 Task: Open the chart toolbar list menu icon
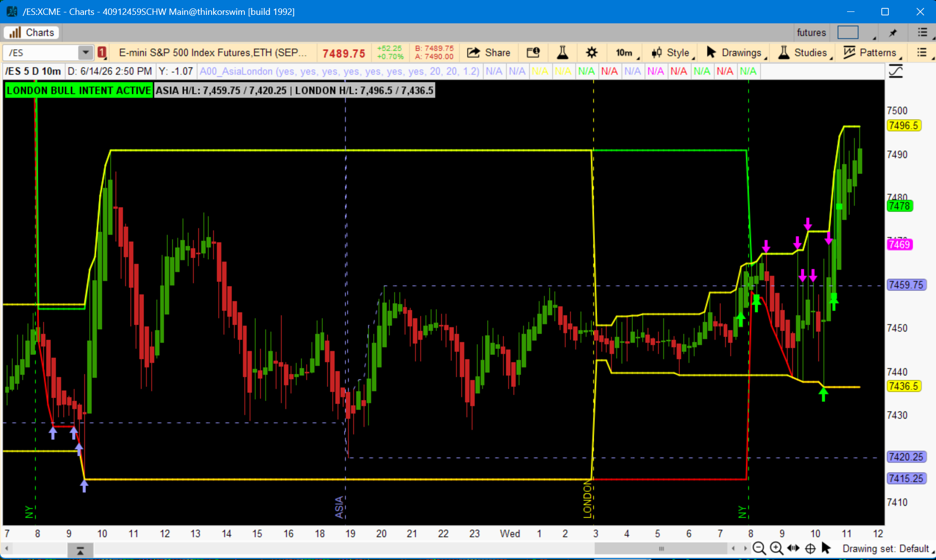click(x=922, y=53)
